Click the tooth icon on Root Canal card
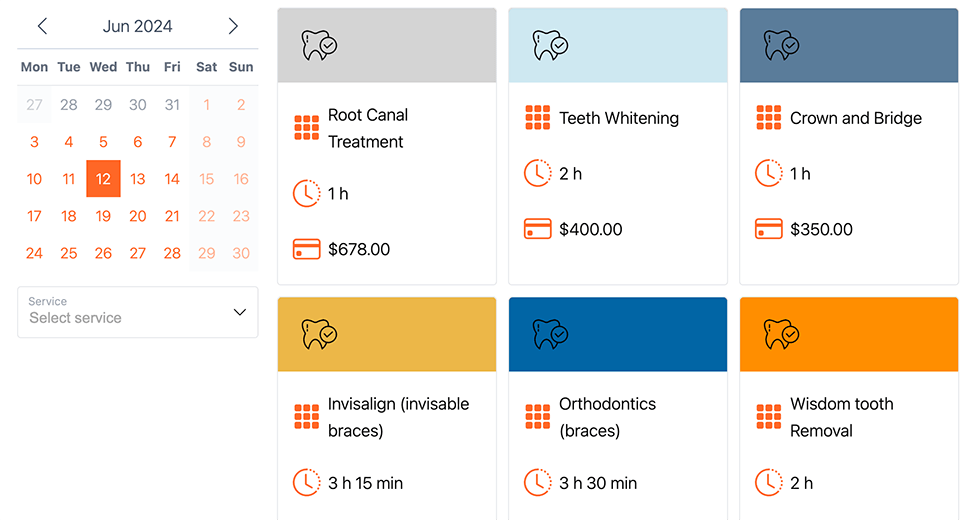The height and width of the screenshot is (520, 980). [319, 45]
